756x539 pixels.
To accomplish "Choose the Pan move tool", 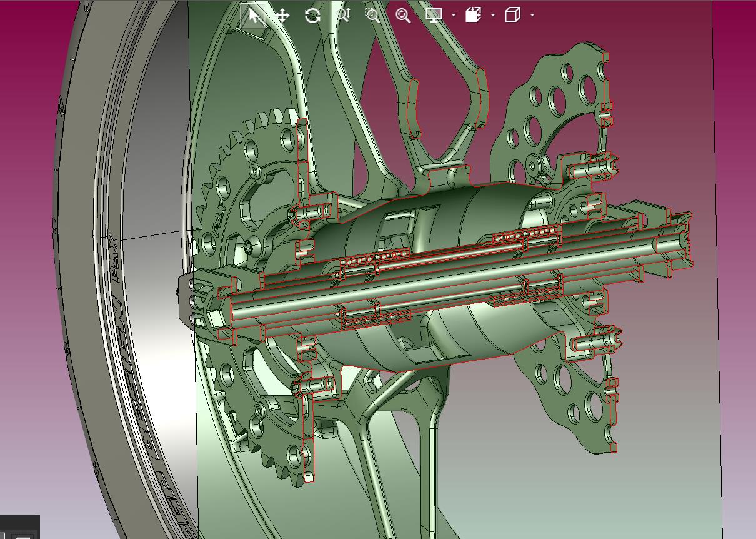I will pos(282,16).
